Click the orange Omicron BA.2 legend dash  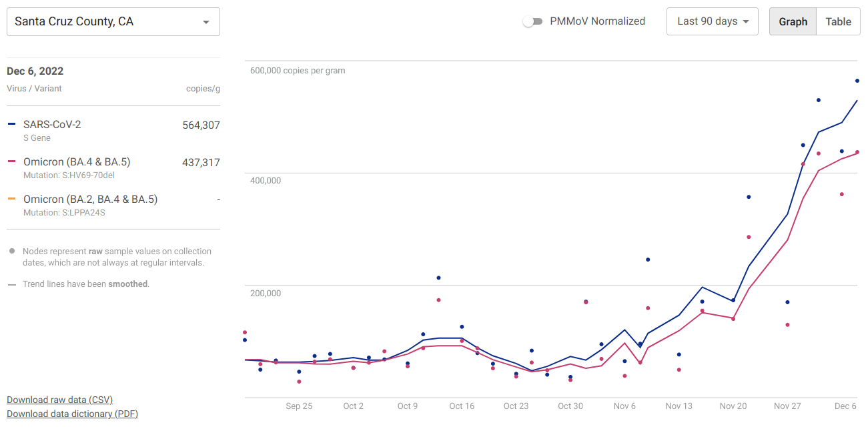tap(11, 199)
